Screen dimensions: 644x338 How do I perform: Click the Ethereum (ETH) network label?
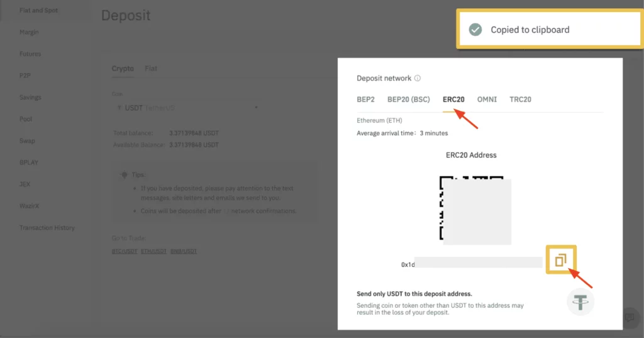379,120
